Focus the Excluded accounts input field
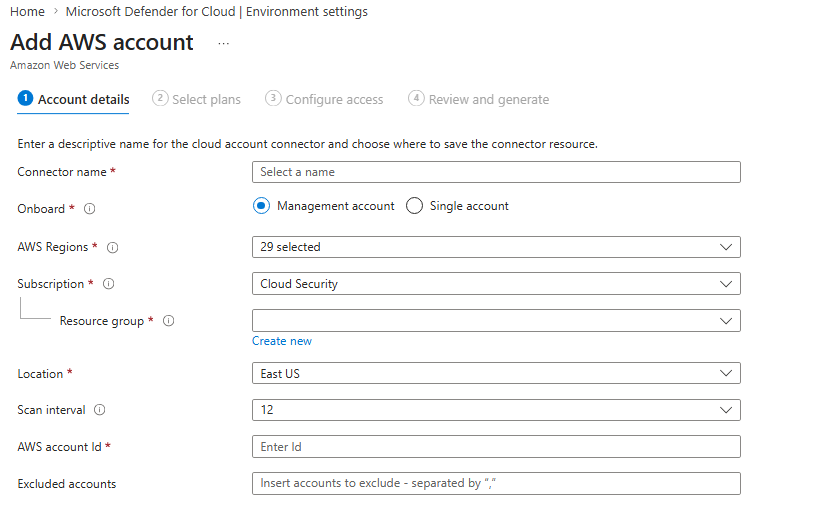The width and height of the screenshot is (826, 511). 496,484
